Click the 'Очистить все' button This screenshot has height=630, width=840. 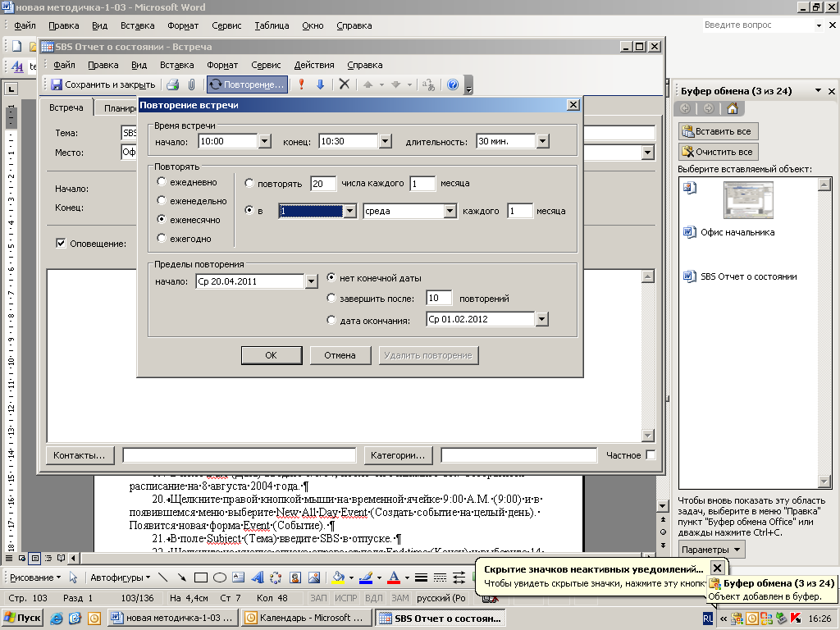point(718,152)
